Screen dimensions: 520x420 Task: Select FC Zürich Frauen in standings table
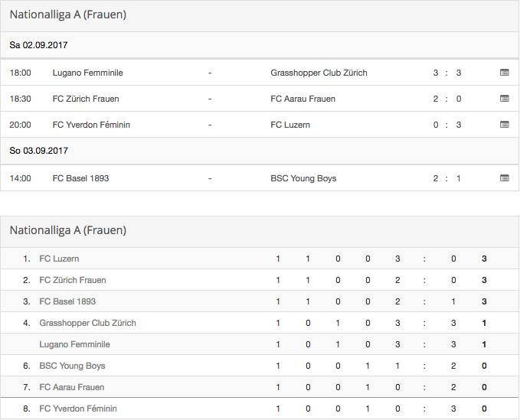click(73, 280)
